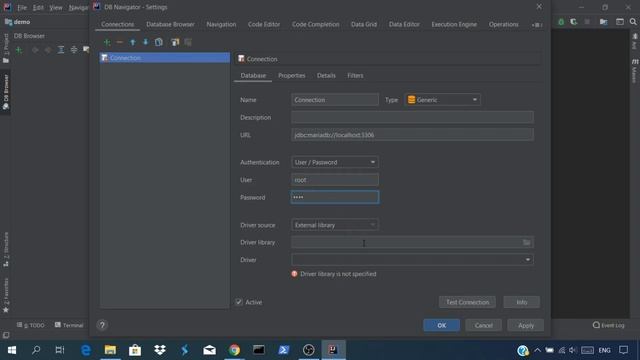Open the Edit menu in the IDE
The height and width of the screenshot is (360, 640).
38,7
